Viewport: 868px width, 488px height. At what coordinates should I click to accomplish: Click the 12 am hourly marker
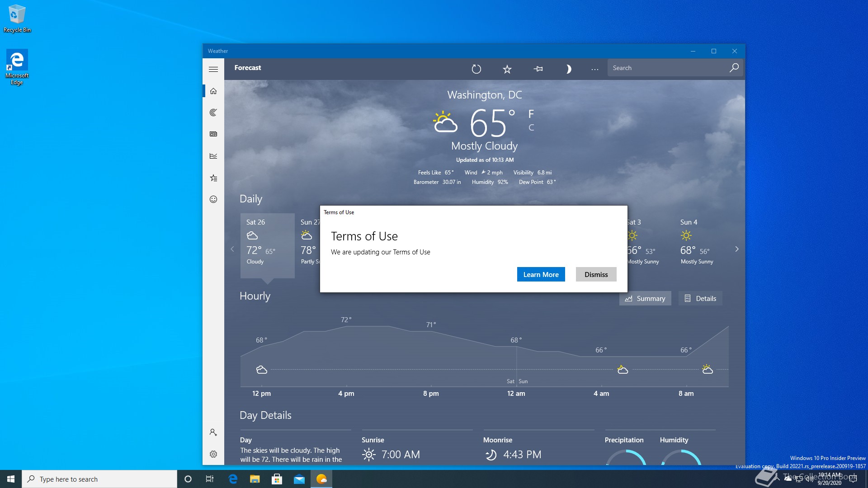click(516, 394)
